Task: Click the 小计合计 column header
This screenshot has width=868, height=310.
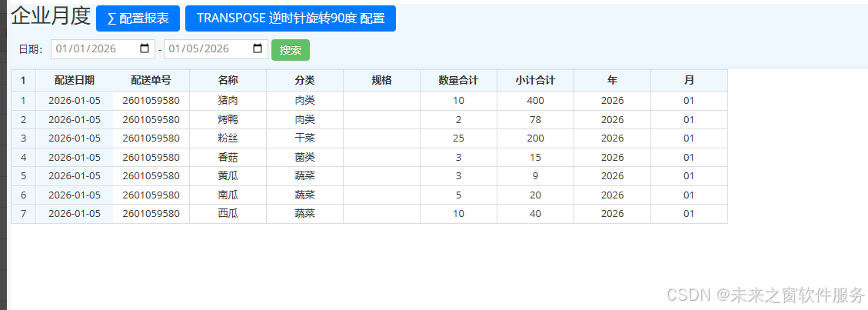Action: coord(536,80)
